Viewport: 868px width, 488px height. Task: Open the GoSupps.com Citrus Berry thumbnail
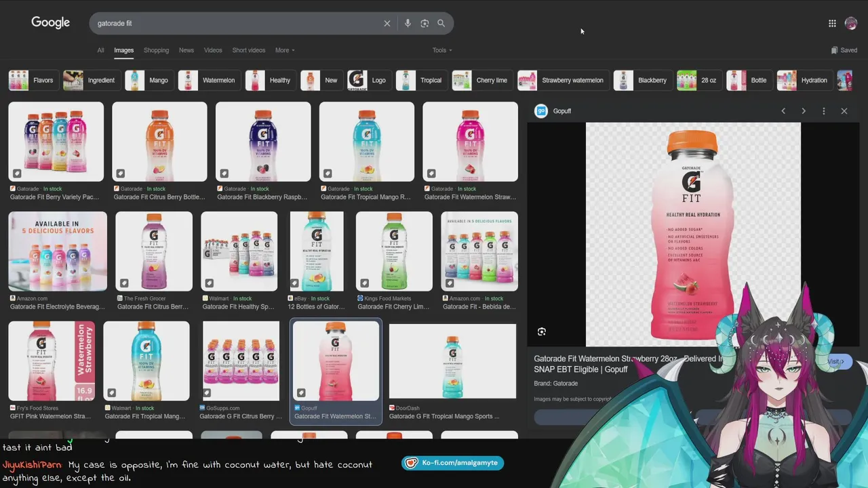pyautogui.click(x=241, y=361)
